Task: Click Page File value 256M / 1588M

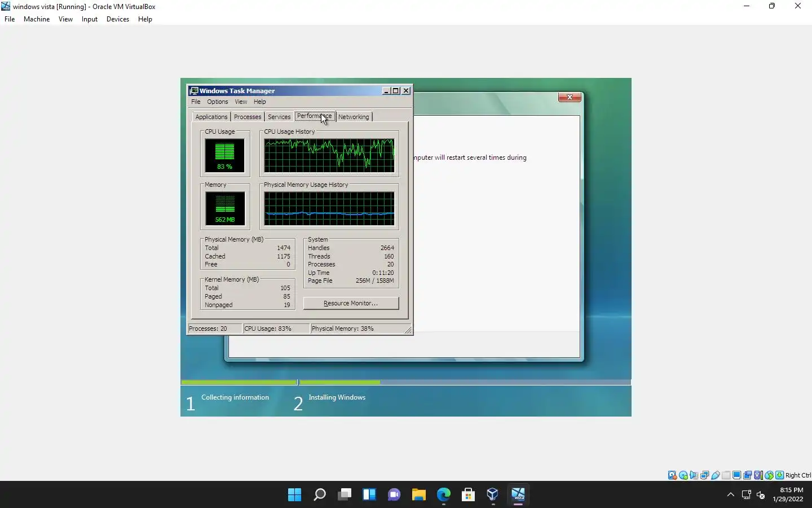Action: pos(374,281)
